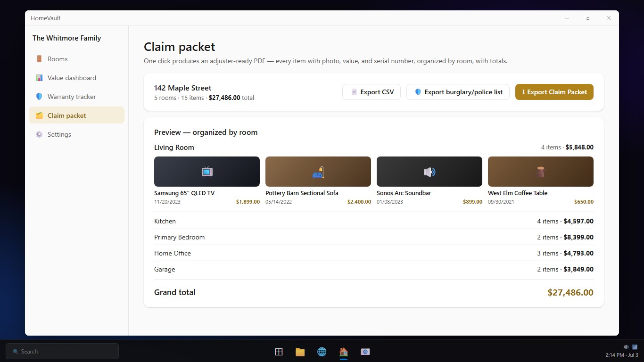Click the Grand total value $27,486.00
The image size is (644, 362).
[x=570, y=293]
